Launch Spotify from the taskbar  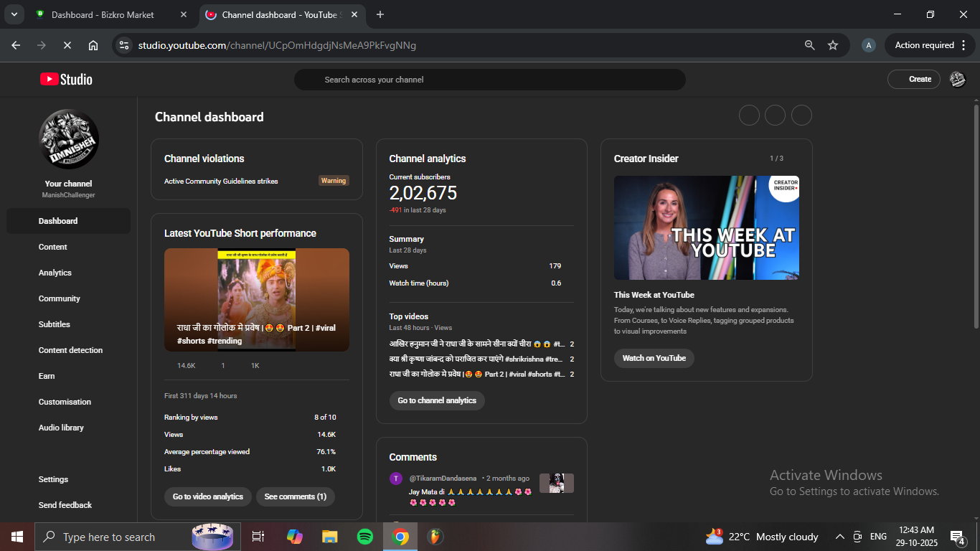point(364,537)
